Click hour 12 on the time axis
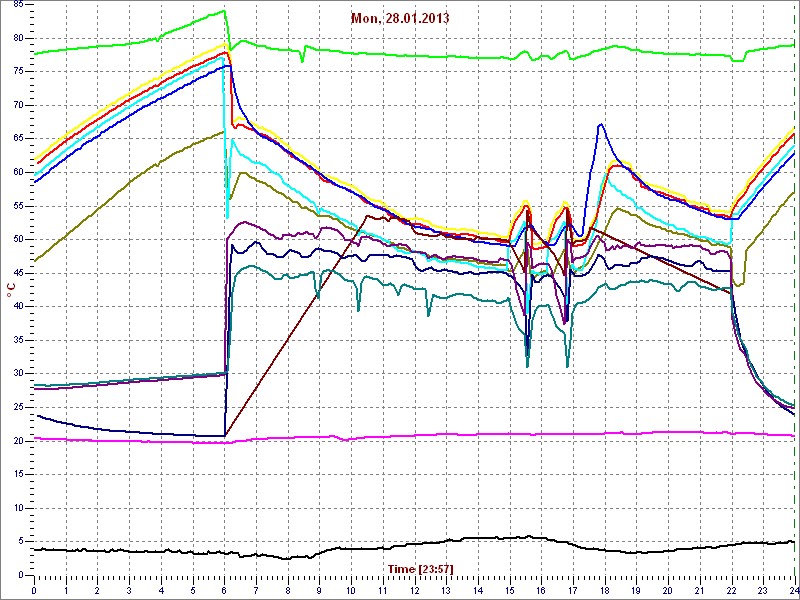The image size is (800, 600). (414, 591)
